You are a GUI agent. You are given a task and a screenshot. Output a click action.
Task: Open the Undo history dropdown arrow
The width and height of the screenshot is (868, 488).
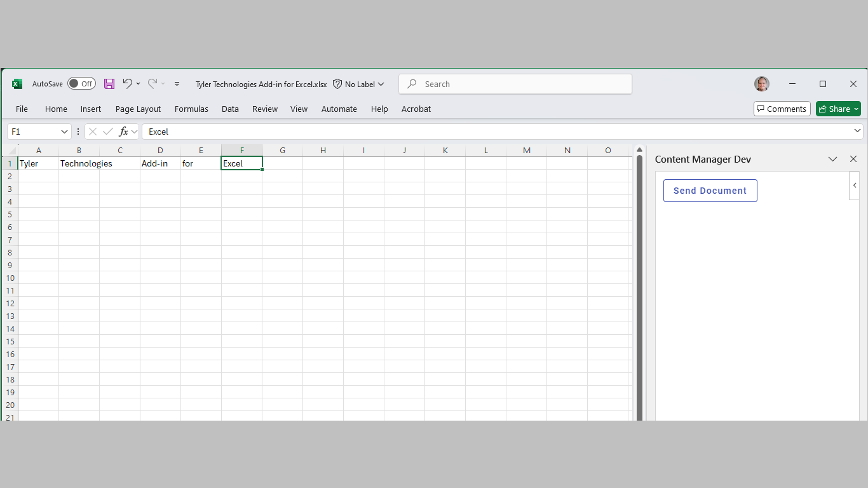pyautogui.click(x=138, y=84)
